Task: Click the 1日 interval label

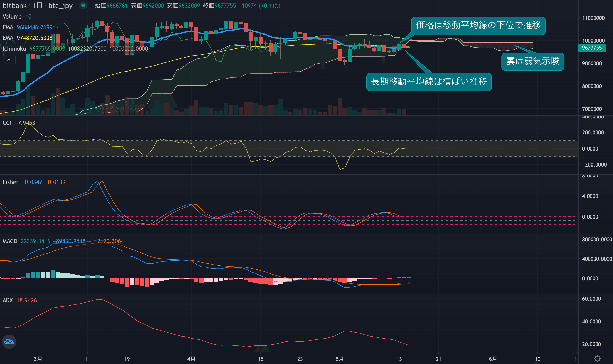Action: [x=37, y=5]
